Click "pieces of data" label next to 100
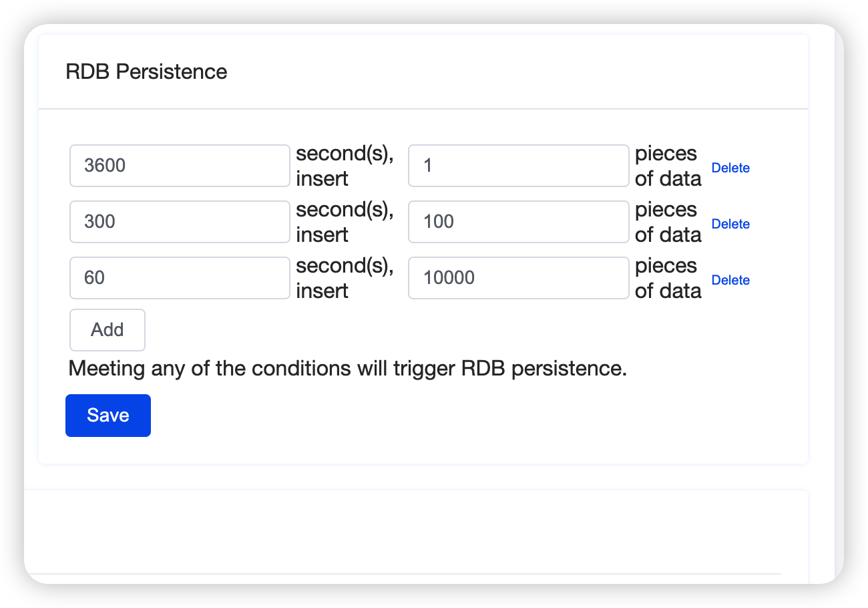This screenshot has height=608, width=868. click(668, 222)
